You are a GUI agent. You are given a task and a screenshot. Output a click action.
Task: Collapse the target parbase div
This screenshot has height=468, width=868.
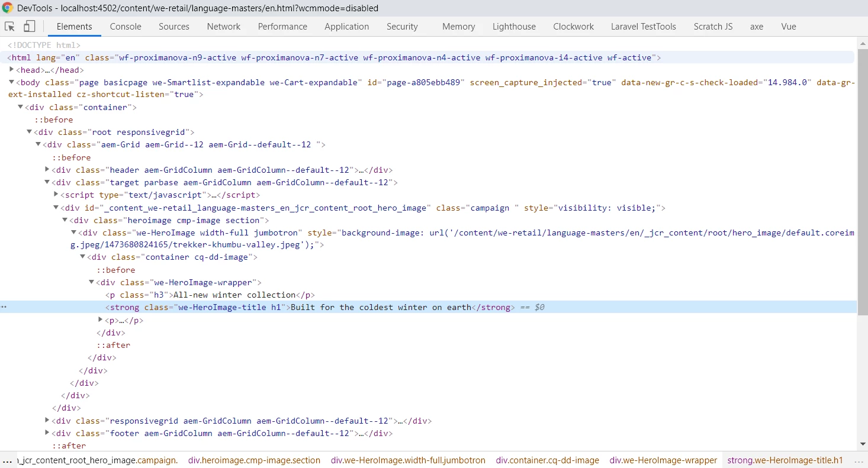(47, 182)
